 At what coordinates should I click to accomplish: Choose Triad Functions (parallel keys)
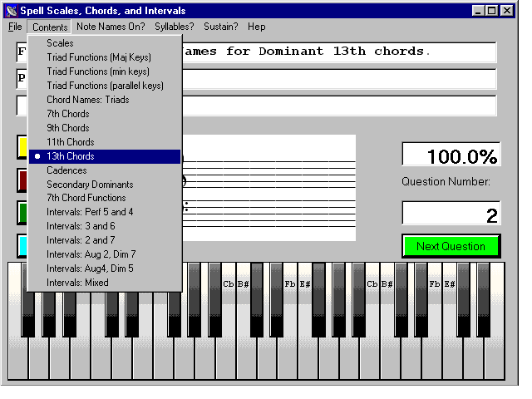pyautogui.click(x=105, y=86)
